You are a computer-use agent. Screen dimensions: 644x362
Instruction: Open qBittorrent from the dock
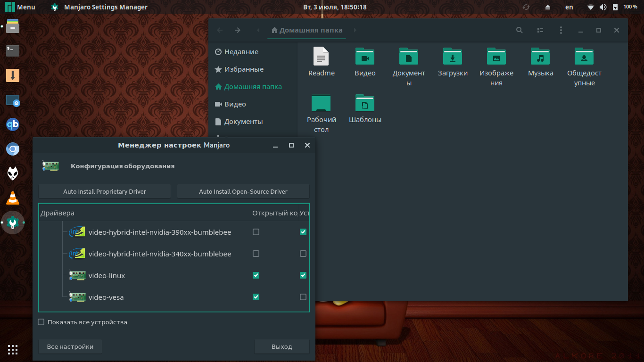tap(13, 124)
